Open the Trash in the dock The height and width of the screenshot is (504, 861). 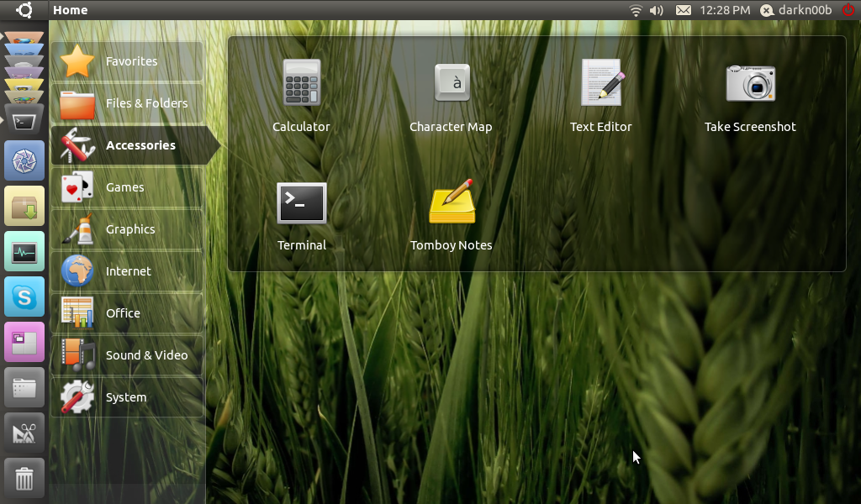click(x=24, y=479)
